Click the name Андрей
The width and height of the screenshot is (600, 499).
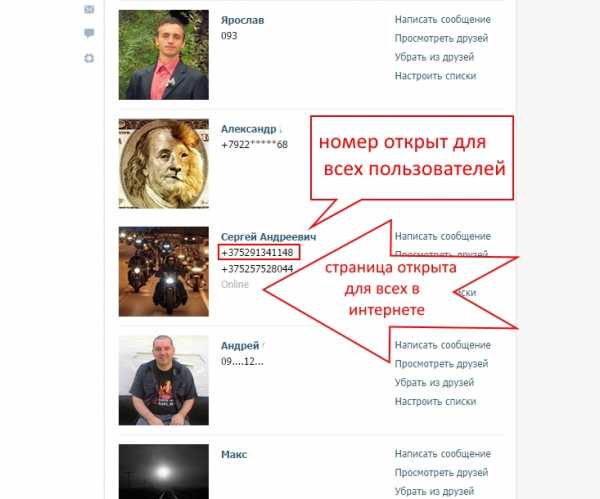240,346
